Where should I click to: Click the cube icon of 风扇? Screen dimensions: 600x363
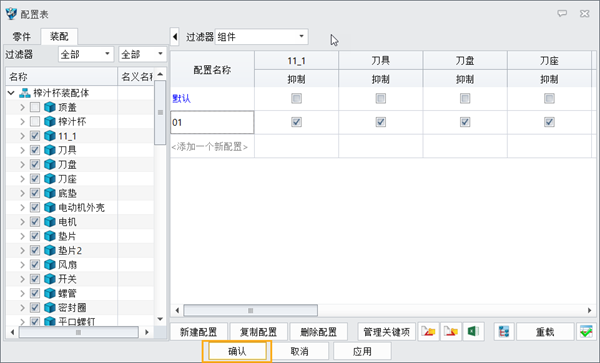point(50,265)
